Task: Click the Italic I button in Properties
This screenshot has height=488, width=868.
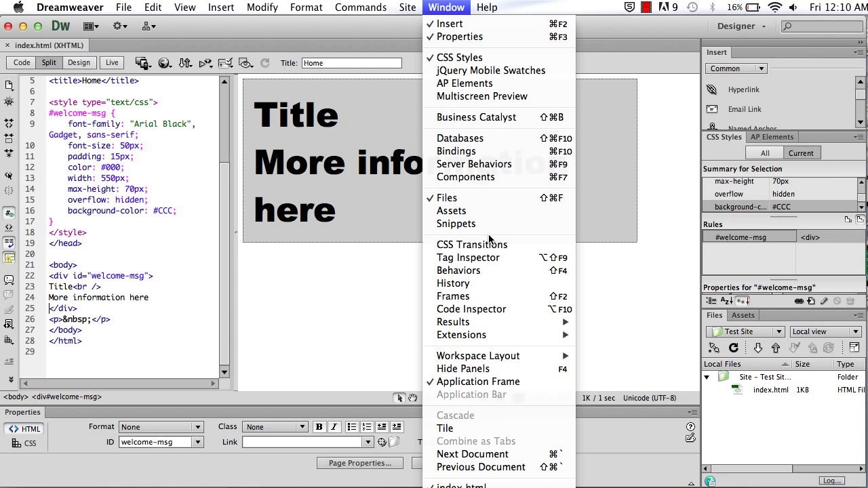Action: 334,427
